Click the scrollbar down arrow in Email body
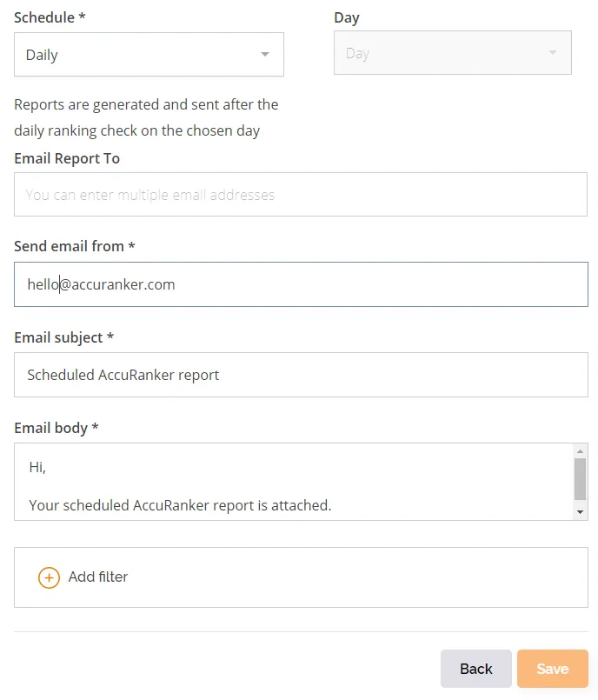Viewport: 598px width, 700px height. (581, 512)
